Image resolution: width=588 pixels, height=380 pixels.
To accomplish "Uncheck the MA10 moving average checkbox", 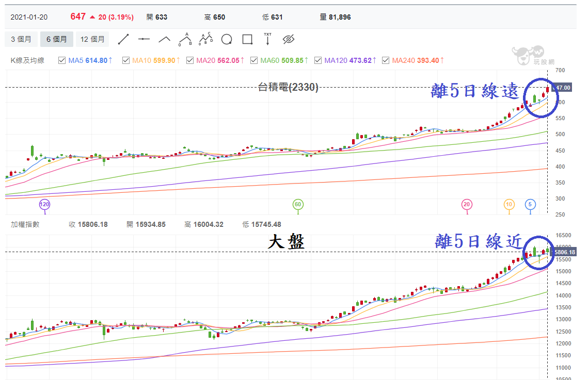I will click(x=126, y=60).
